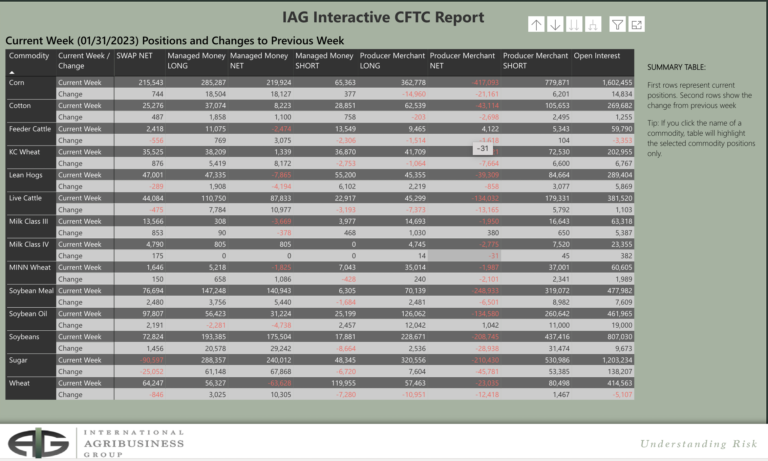Click Wheat's Open Interest change value -5,107
This screenshot has width=768, height=461.
(623, 394)
